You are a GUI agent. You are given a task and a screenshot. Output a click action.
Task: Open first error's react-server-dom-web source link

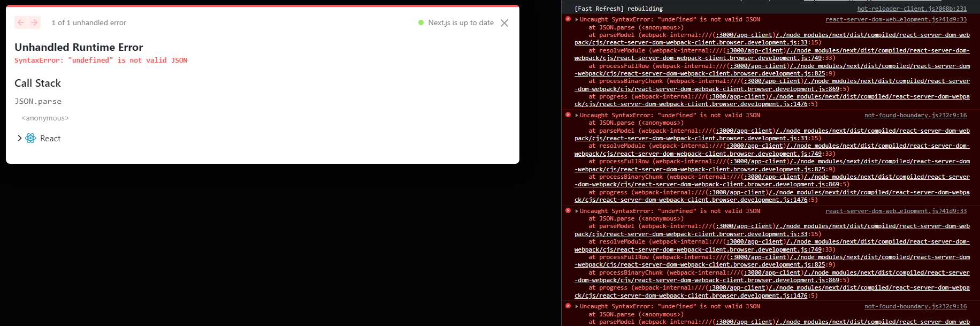point(896,19)
